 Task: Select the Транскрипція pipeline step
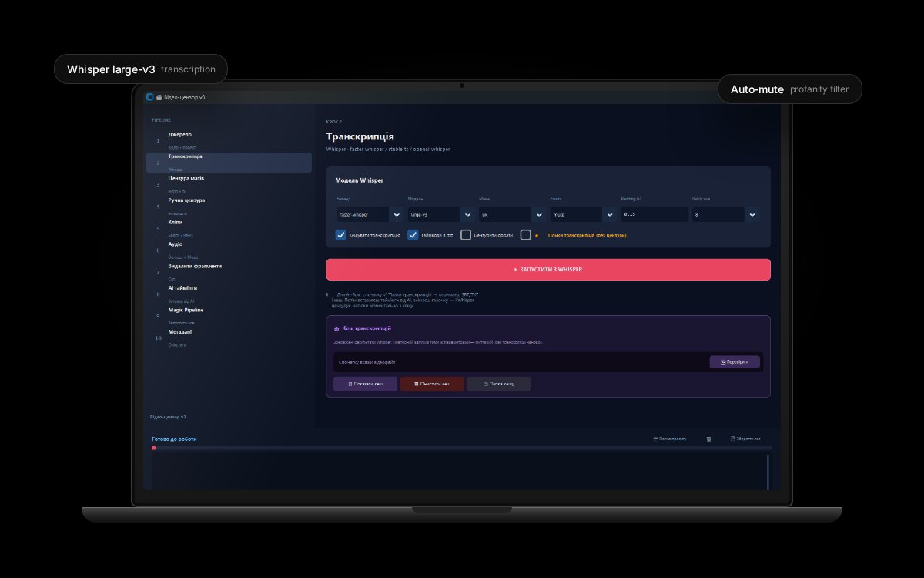coord(229,162)
